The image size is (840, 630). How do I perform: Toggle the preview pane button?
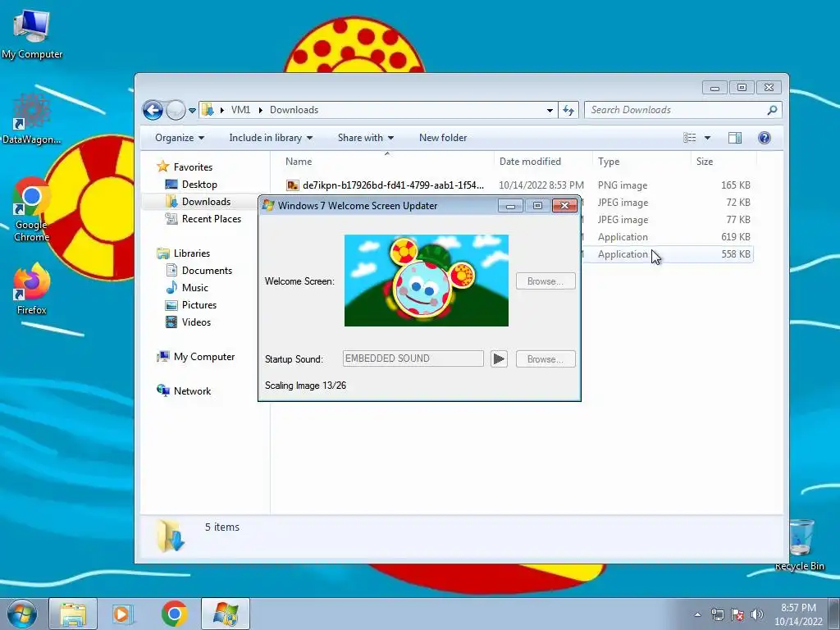(x=734, y=138)
